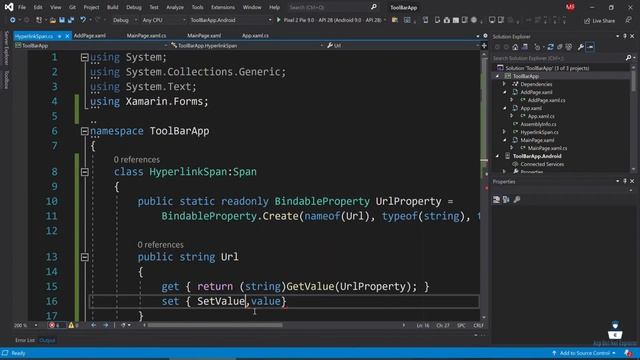Collapse the namespace ToolBarApp region
640x360 pixels.
click(x=84, y=131)
